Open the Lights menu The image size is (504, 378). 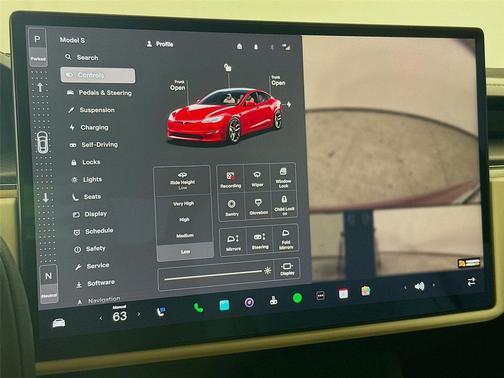[87, 180]
